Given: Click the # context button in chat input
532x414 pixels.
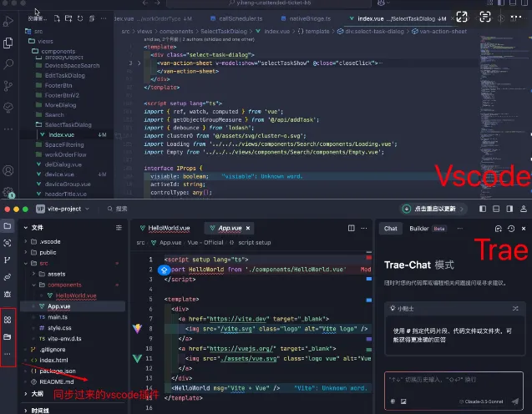Looking at the screenshot, I should (x=393, y=401).
